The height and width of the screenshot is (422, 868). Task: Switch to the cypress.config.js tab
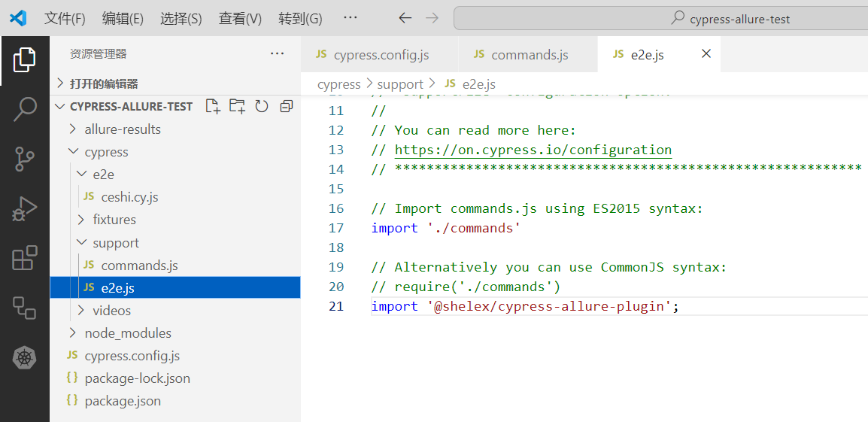(x=381, y=55)
